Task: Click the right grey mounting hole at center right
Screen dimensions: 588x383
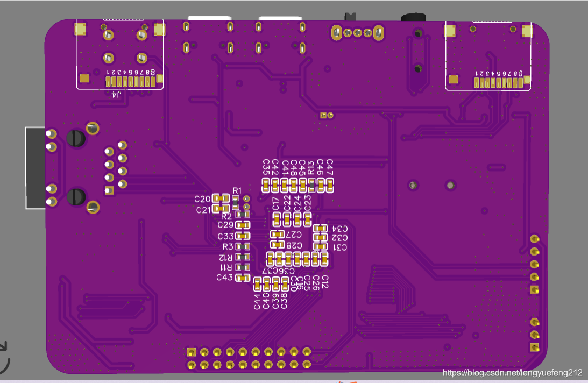Action: pos(450,185)
